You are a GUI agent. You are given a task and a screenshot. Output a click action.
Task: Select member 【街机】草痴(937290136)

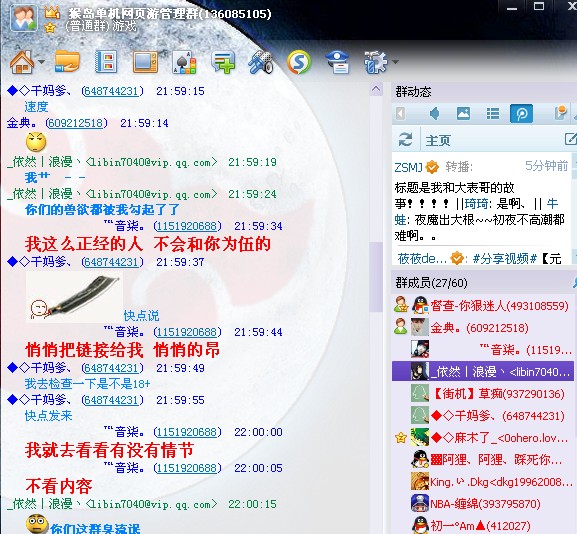point(482,394)
